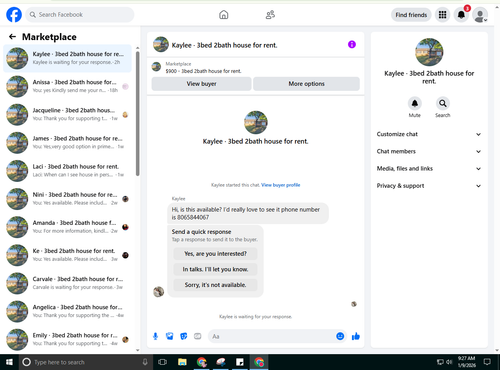Send quick reply 'In talks. I'll let you know.'
The height and width of the screenshot is (370, 500).
pyautogui.click(x=215, y=269)
